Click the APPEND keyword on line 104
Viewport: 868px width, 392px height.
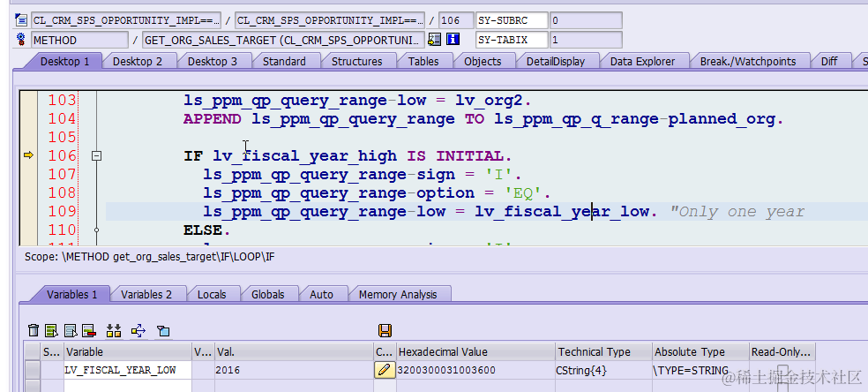tap(212, 119)
